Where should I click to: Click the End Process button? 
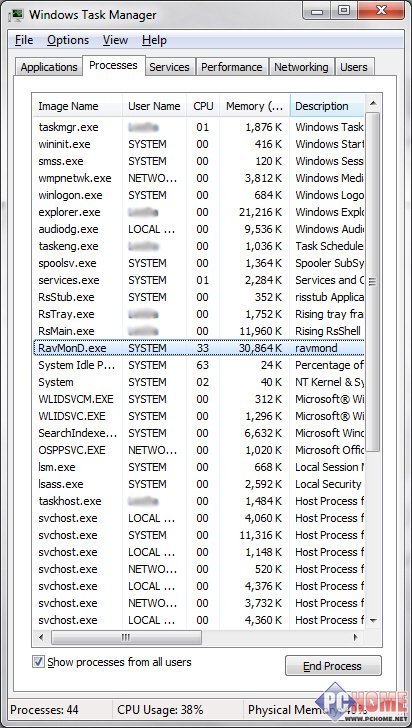coord(333,666)
